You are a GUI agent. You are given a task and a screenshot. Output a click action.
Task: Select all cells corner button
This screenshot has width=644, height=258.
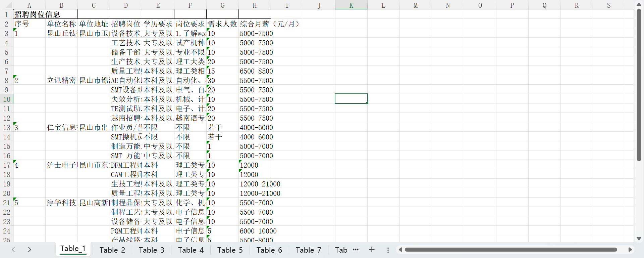(6, 5)
